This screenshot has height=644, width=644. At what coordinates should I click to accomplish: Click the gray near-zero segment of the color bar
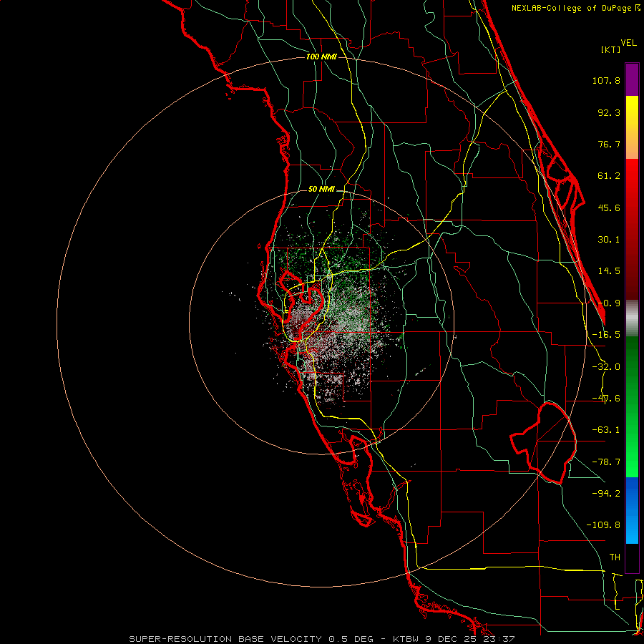point(632,318)
